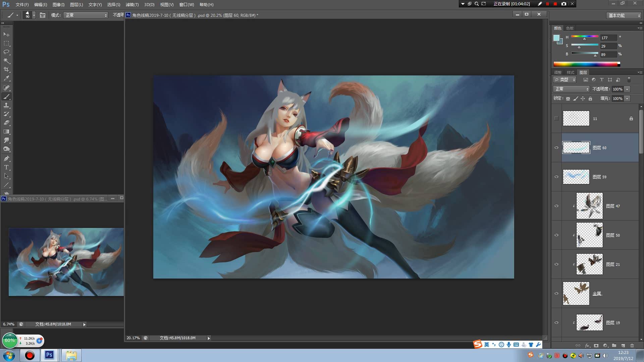
Task: Filter layers by shape layer type
Action: (x=610, y=80)
